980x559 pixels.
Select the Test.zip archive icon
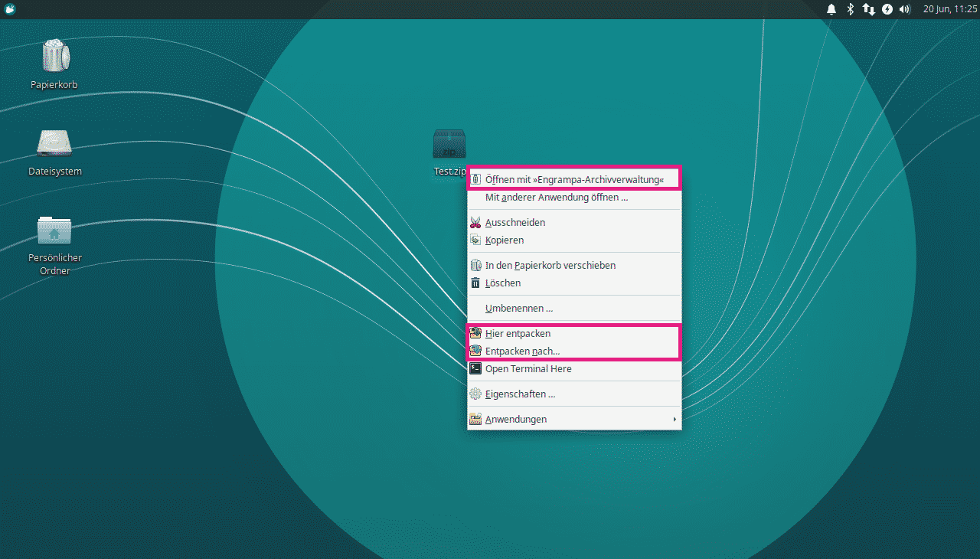click(x=449, y=144)
